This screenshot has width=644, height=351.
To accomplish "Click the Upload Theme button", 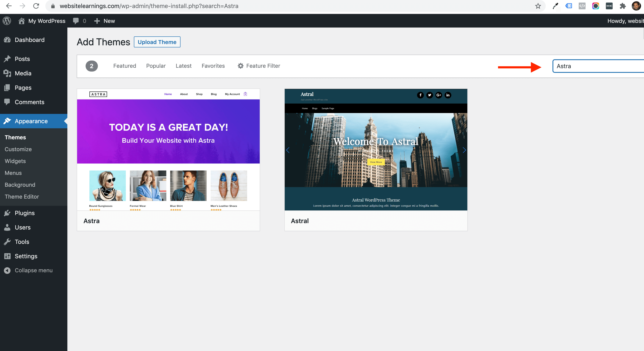I will [x=157, y=42].
